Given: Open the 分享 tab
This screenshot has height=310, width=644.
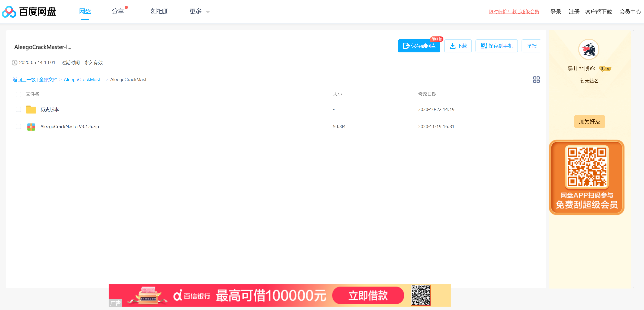Looking at the screenshot, I should click(118, 12).
